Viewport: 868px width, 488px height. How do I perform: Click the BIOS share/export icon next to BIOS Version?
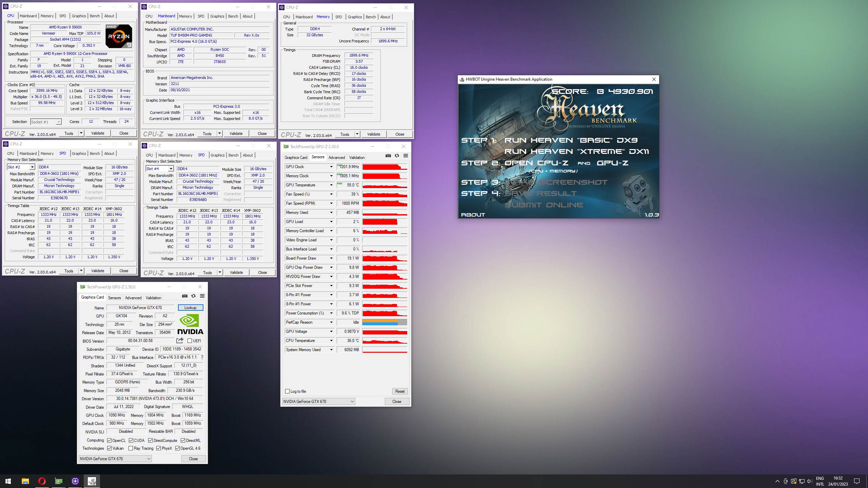(180, 340)
